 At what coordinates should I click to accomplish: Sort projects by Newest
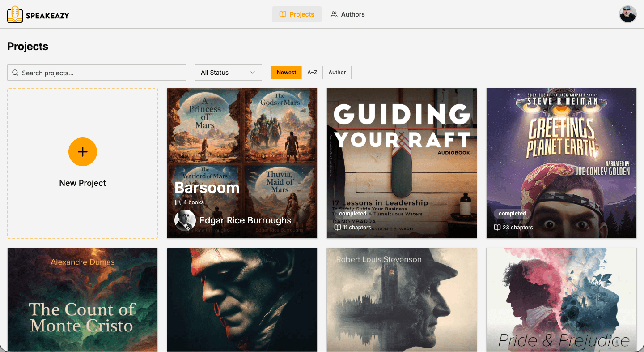click(x=286, y=73)
